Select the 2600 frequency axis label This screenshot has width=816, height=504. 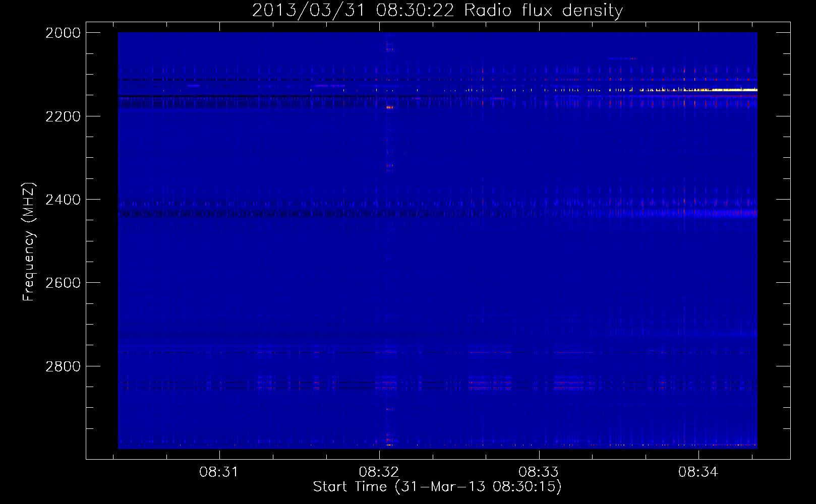pyautogui.click(x=63, y=283)
